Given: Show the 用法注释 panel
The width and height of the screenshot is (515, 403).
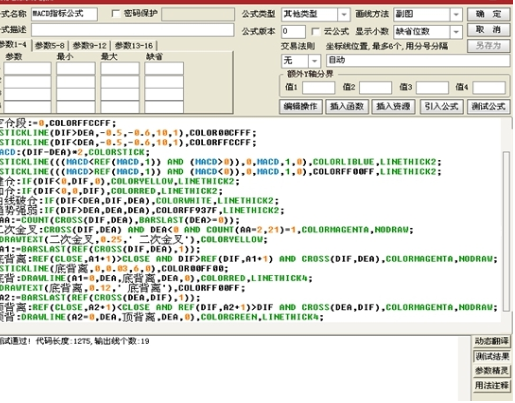Looking at the screenshot, I should (x=492, y=385).
